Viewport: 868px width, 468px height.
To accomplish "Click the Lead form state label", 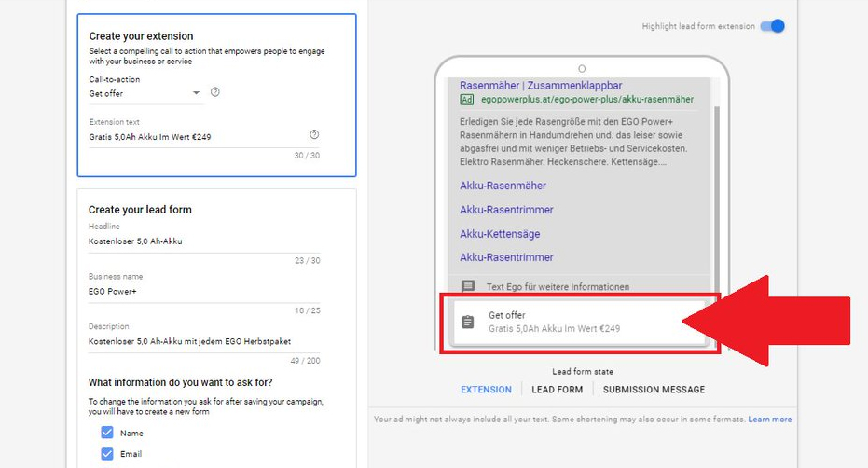I will (x=583, y=372).
